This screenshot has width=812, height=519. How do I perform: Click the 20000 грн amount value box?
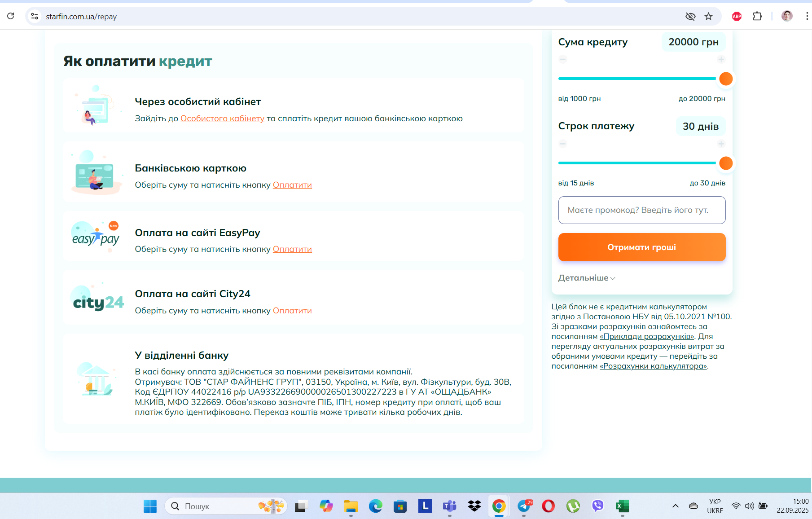pos(693,42)
